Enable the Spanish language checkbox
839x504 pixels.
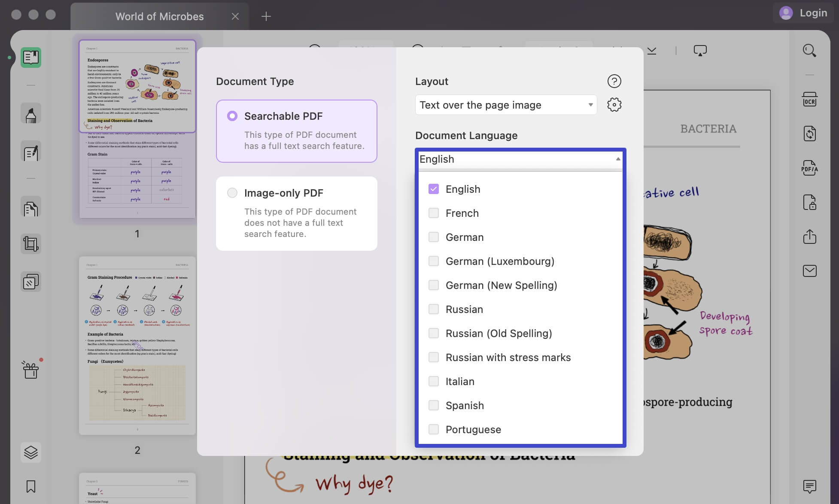pyautogui.click(x=434, y=405)
